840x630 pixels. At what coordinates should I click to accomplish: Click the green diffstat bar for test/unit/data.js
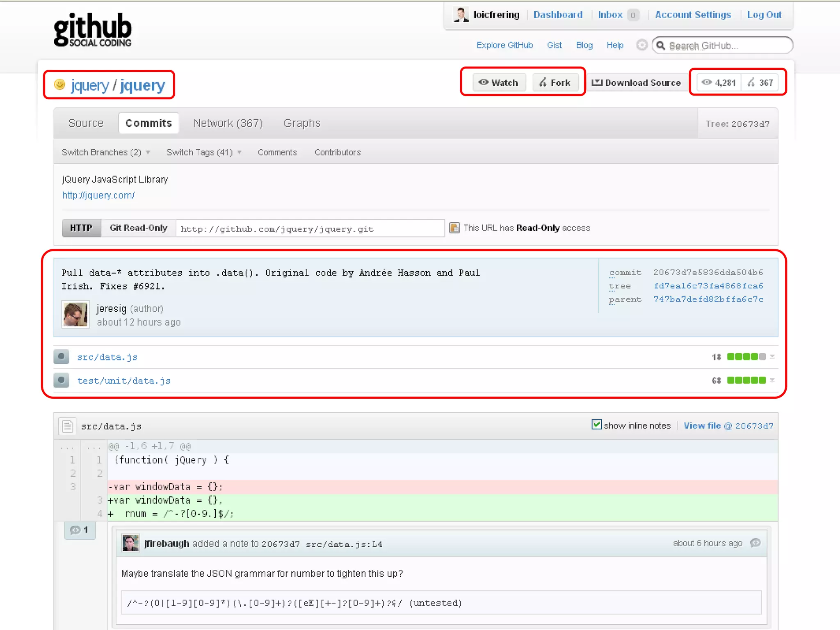click(x=746, y=380)
